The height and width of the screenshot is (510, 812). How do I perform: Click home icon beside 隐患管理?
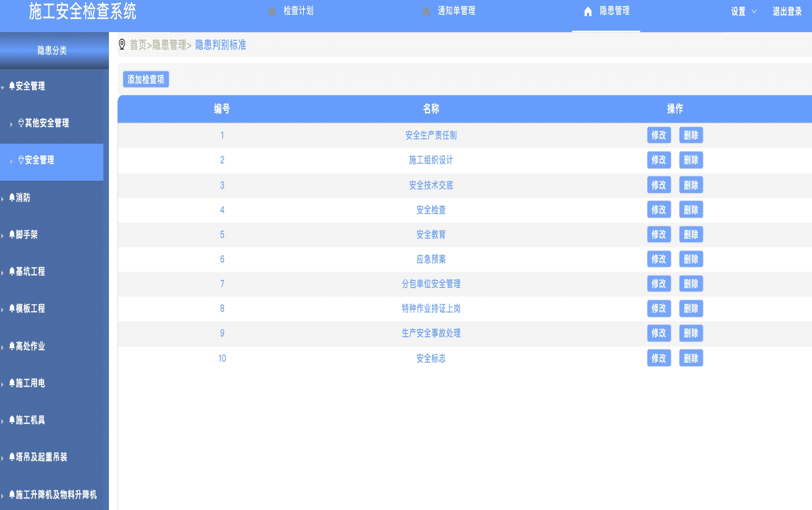pos(588,11)
